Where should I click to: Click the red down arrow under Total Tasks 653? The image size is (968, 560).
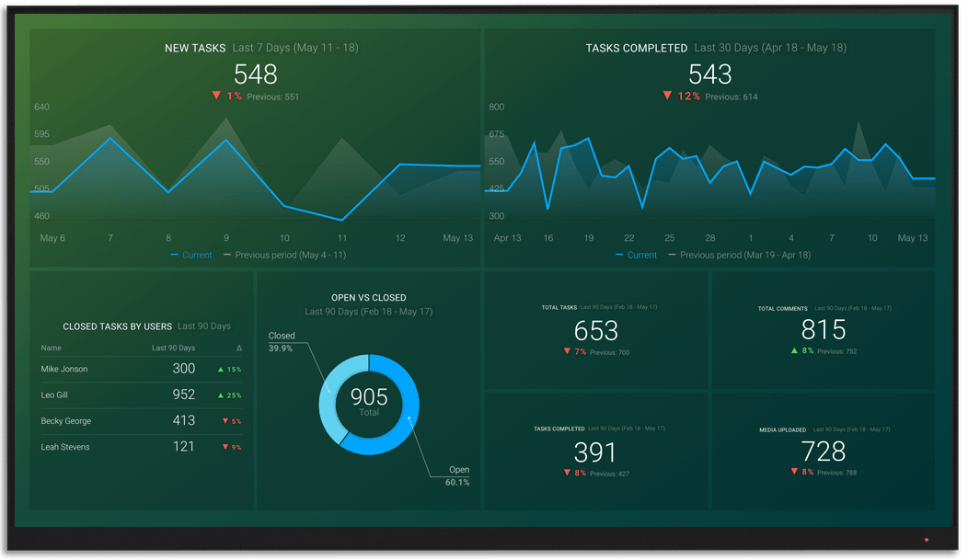[567, 351]
